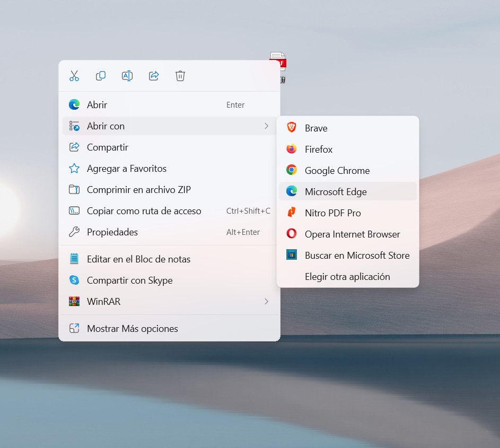This screenshot has height=448, width=500.
Task: Click the Mostrar Más opciones icon
Action: coord(74,328)
